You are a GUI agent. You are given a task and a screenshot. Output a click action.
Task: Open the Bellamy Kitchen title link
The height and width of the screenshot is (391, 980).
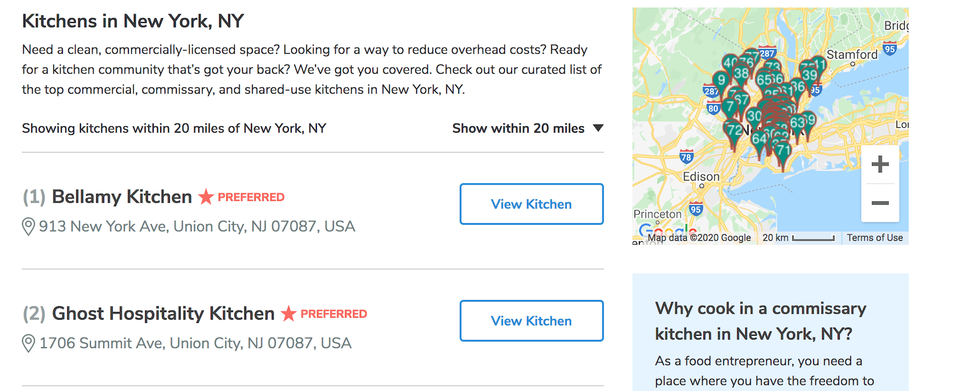(x=121, y=197)
